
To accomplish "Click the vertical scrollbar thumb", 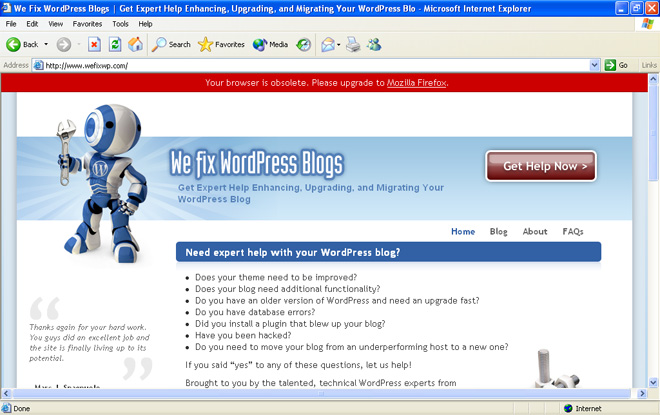I will (653, 132).
